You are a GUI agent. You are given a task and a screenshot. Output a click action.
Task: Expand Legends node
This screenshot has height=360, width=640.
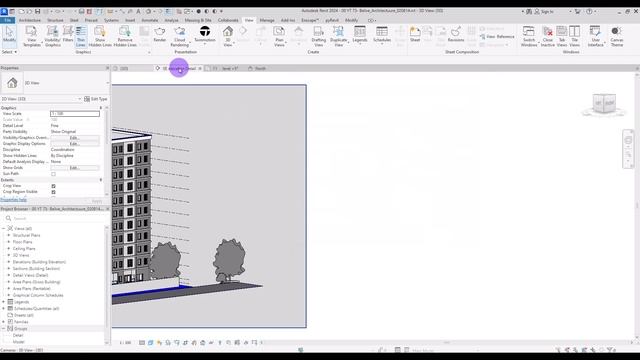4,302
